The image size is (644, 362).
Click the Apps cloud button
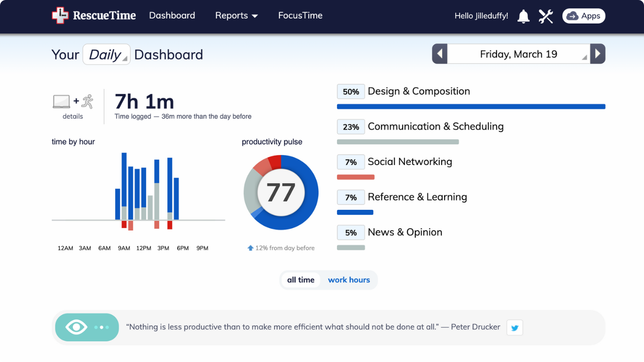[x=584, y=16]
